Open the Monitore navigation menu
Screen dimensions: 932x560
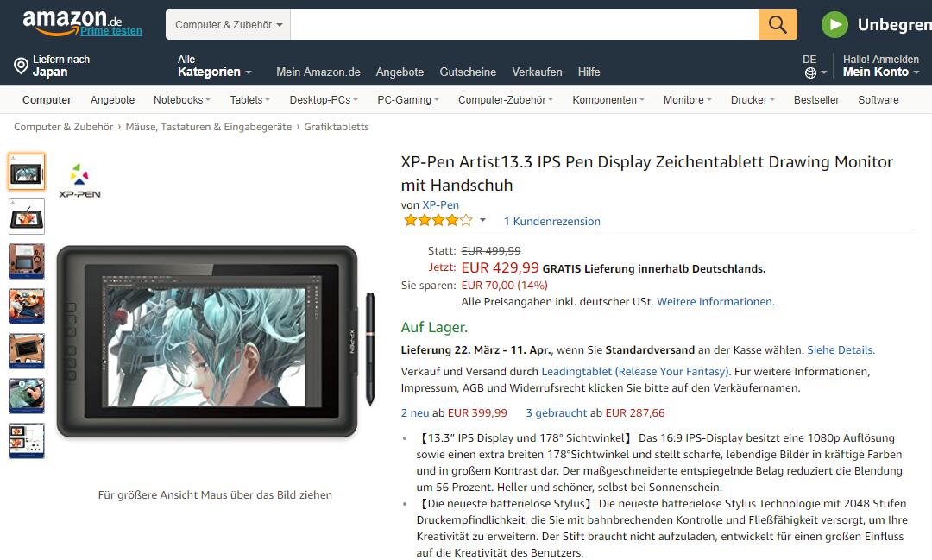687,100
